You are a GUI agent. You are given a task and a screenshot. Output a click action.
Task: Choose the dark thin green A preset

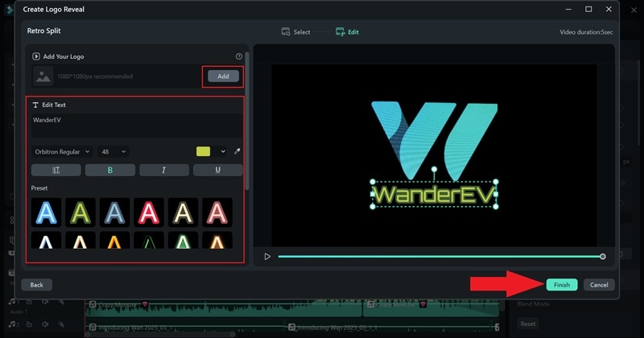coord(149,241)
